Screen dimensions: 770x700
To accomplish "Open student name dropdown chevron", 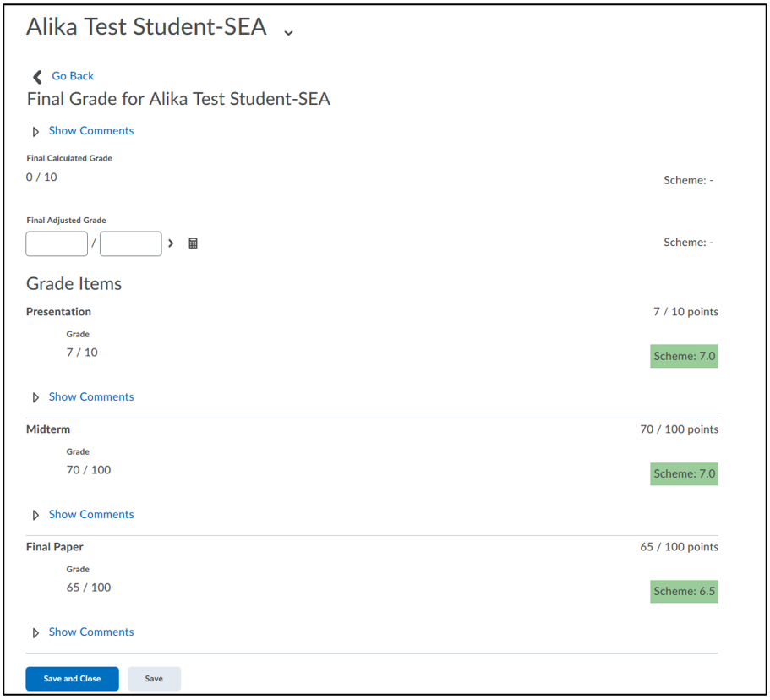I will click(289, 33).
